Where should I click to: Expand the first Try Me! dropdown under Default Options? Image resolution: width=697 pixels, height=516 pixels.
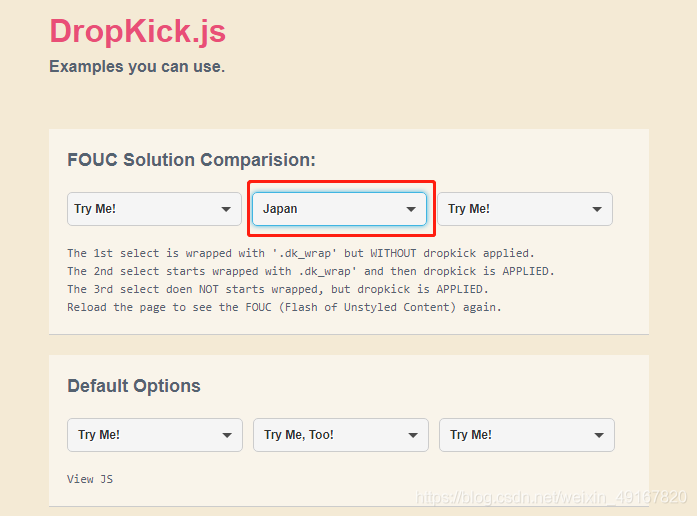click(x=155, y=435)
